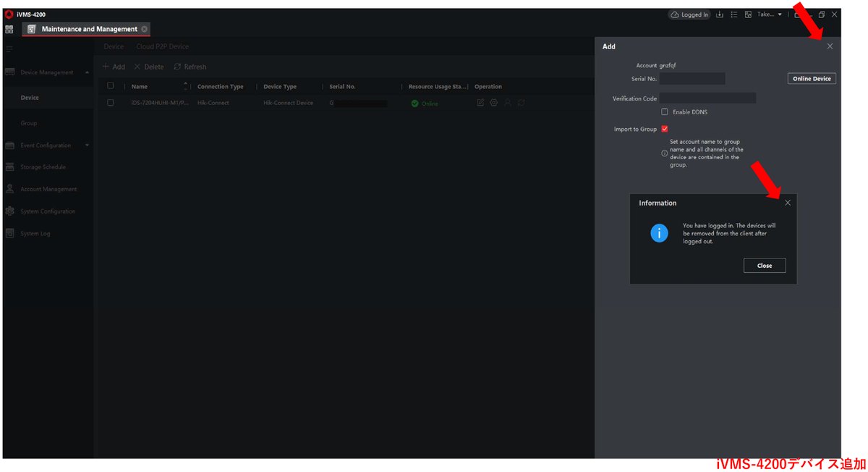Screen dimensions: 868x472
Task: Click the Hik-Connect Device cell
Action: [x=289, y=103]
